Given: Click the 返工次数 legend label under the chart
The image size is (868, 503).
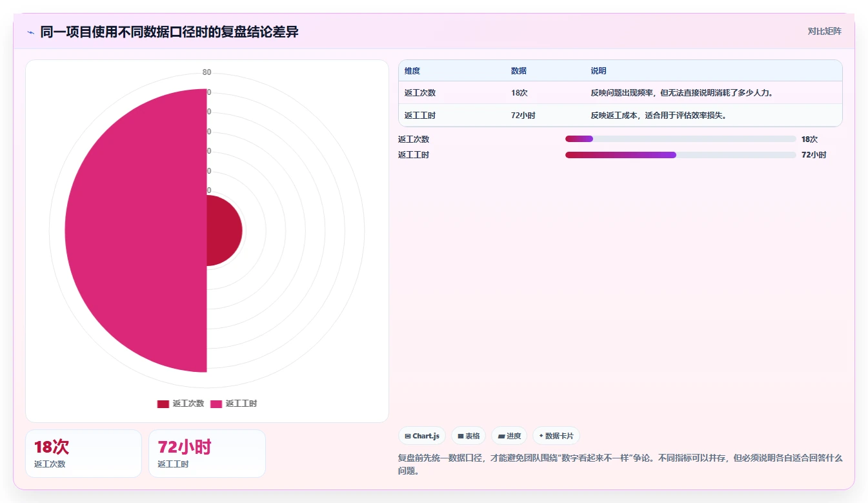Looking at the screenshot, I should (x=188, y=404).
